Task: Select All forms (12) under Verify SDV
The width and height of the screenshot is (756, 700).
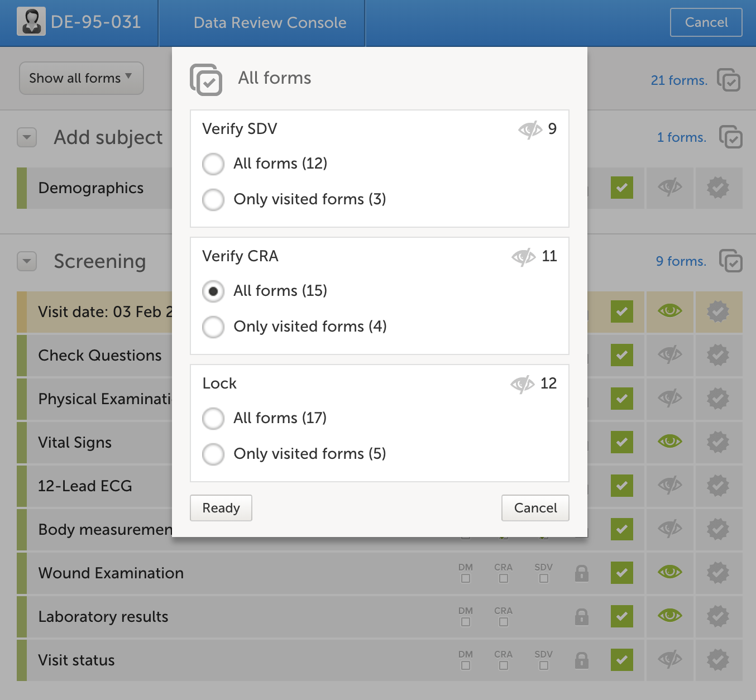Action: [213, 164]
